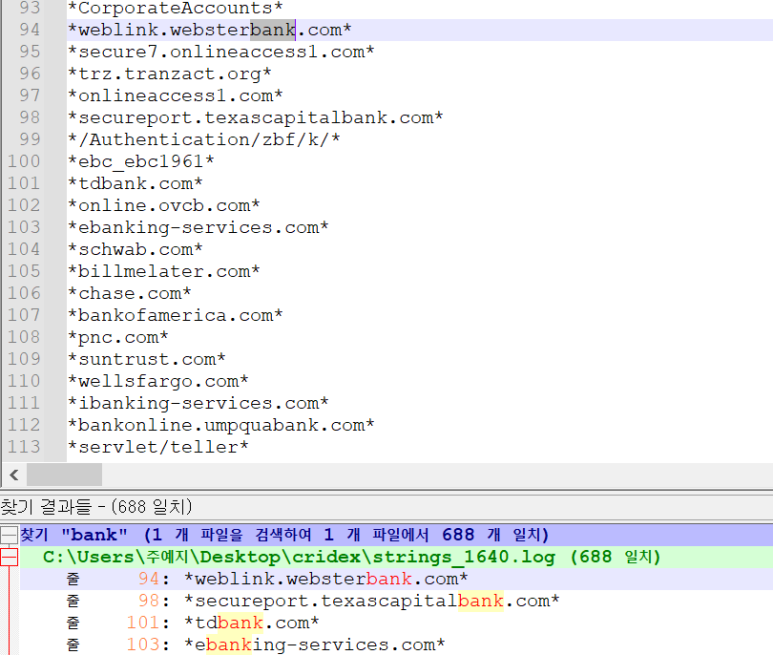The image size is (773, 655).
Task: Select search result line 98 texascapitalbank
Action: [x=396, y=601]
